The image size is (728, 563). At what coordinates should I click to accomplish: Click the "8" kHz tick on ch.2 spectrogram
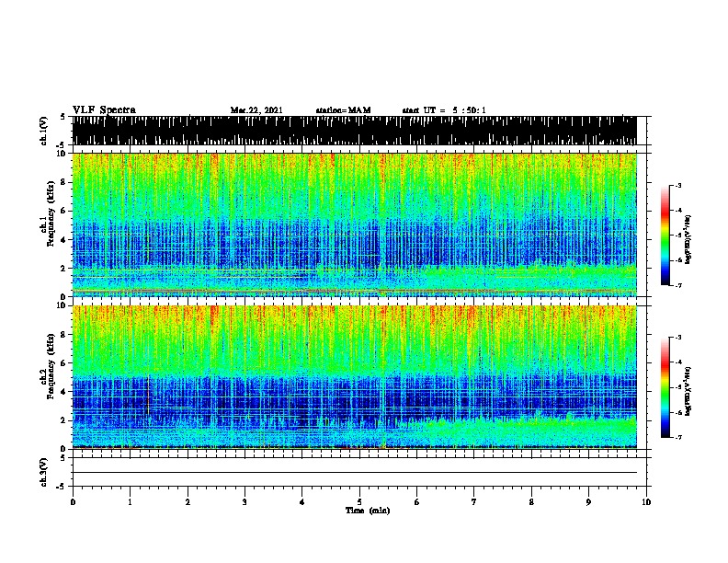(63, 335)
